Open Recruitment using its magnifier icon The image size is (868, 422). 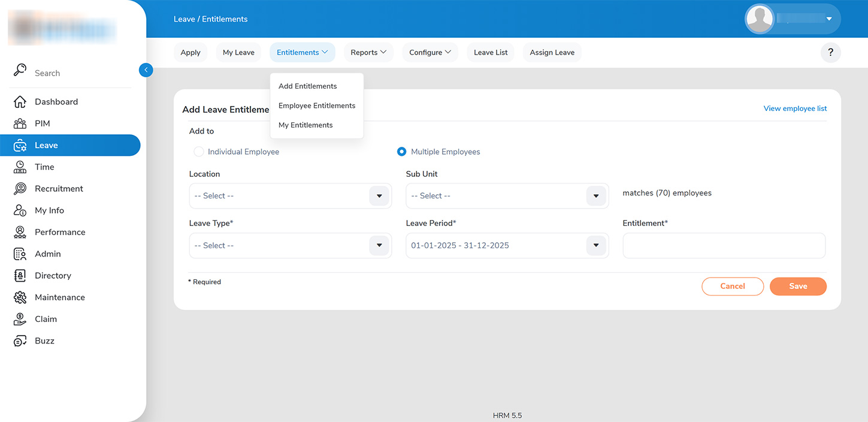click(20, 189)
